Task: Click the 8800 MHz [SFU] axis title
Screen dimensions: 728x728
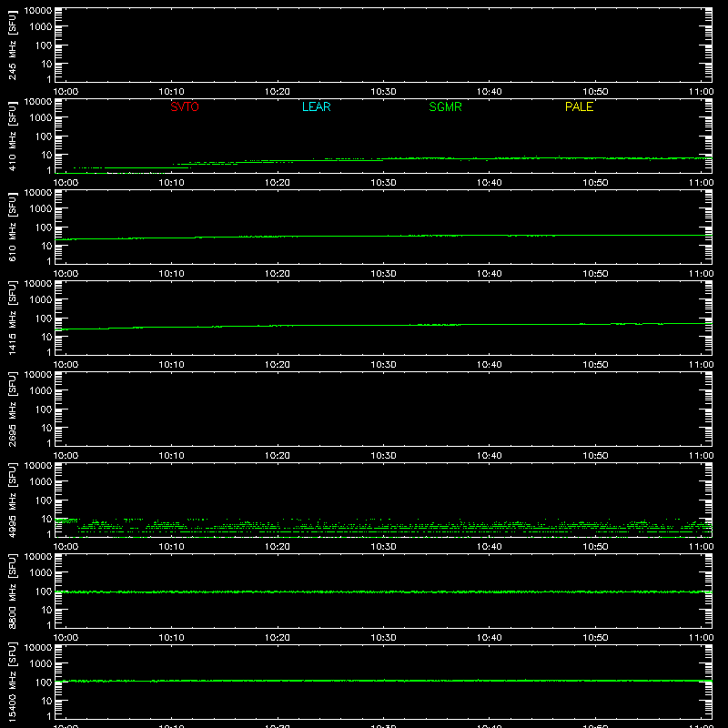Action: (12, 591)
